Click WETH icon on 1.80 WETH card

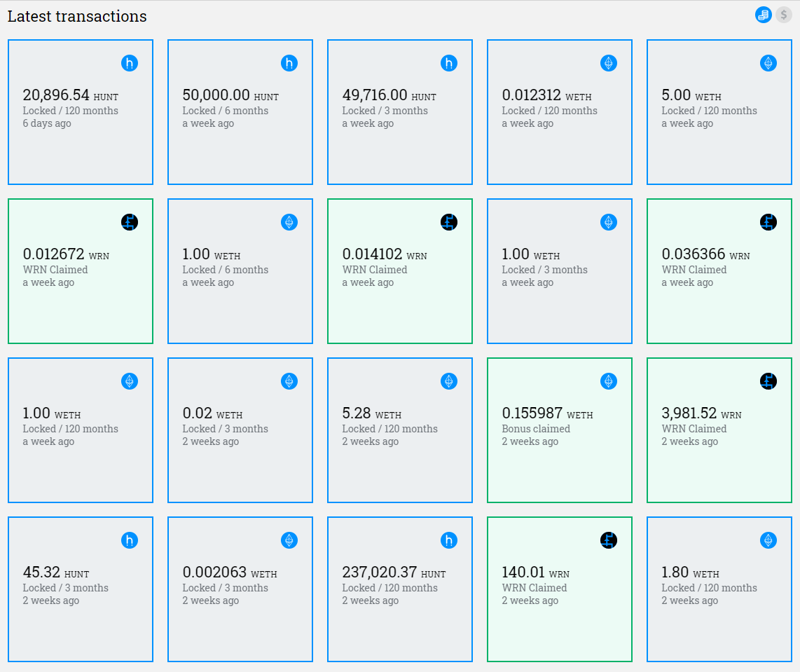(768, 540)
